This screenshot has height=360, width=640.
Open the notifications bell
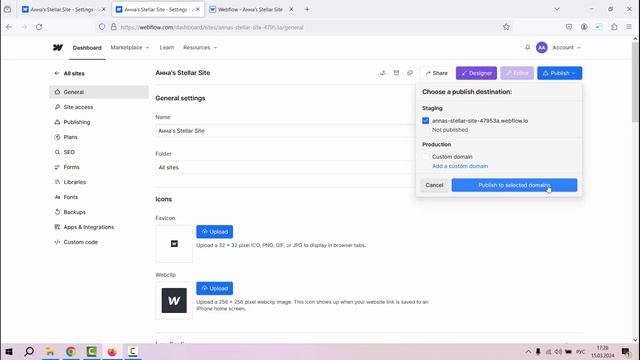click(x=527, y=47)
